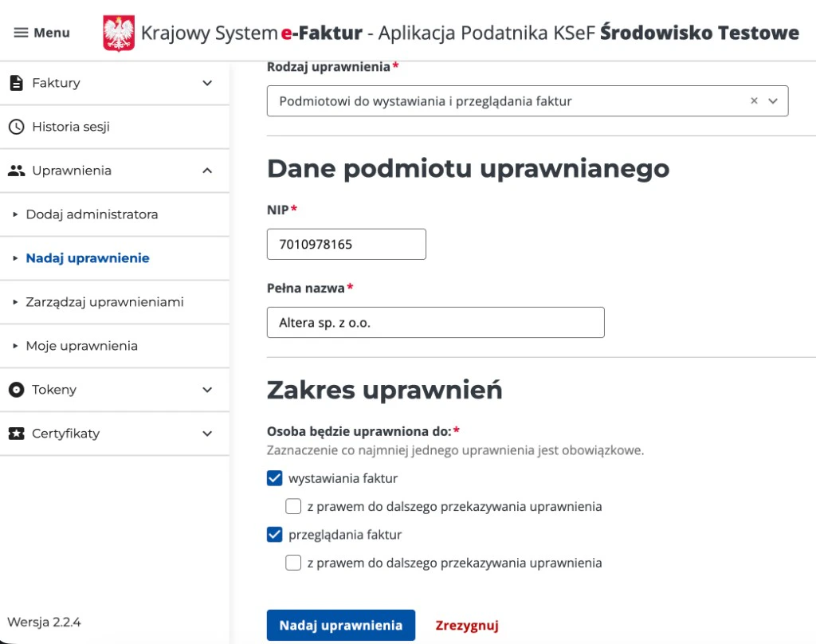This screenshot has height=644, width=816.
Task: Click the 'Krajowy System e-Faktur' title text
Action: [x=252, y=33]
